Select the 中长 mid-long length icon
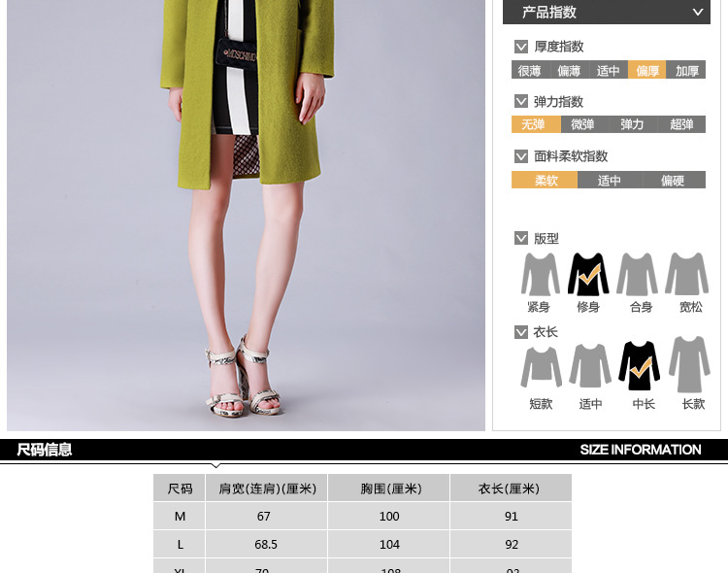 (640, 365)
